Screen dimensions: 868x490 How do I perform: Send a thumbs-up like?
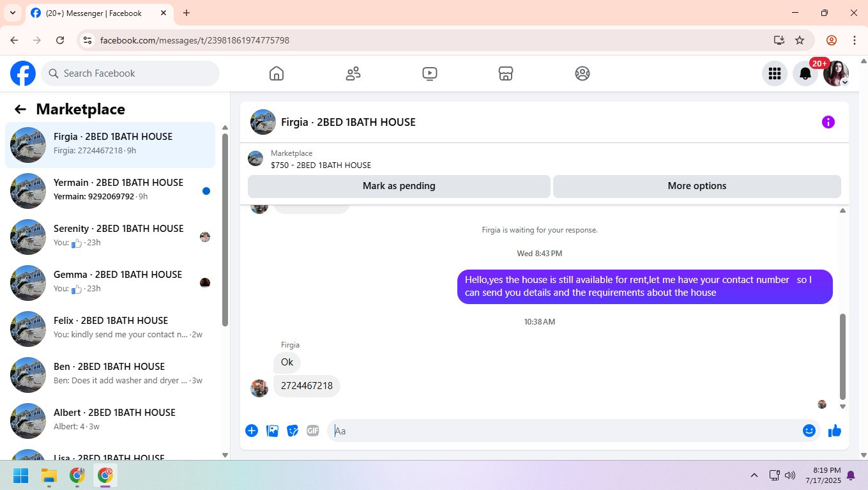pos(835,431)
